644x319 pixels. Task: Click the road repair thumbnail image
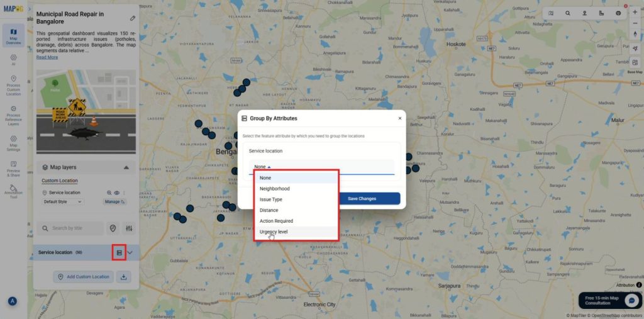pyautogui.click(x=86, y=112)
